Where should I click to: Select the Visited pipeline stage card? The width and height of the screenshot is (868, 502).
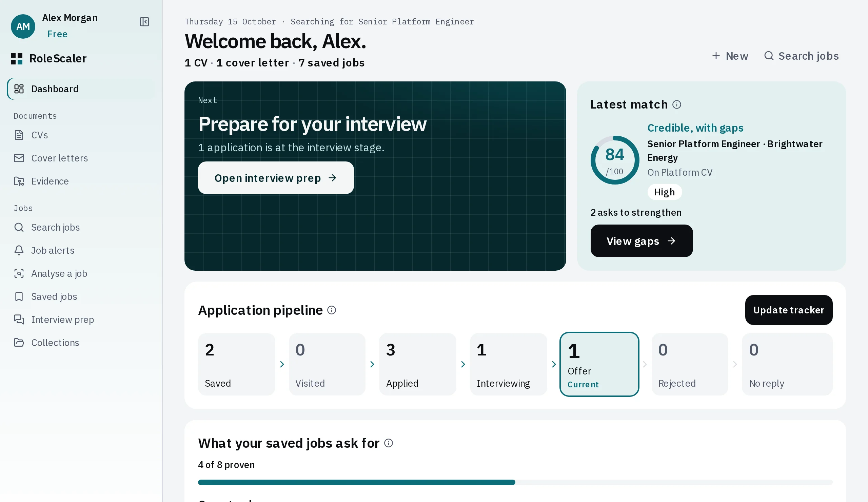pyautogui.click(x=327, y=364)
